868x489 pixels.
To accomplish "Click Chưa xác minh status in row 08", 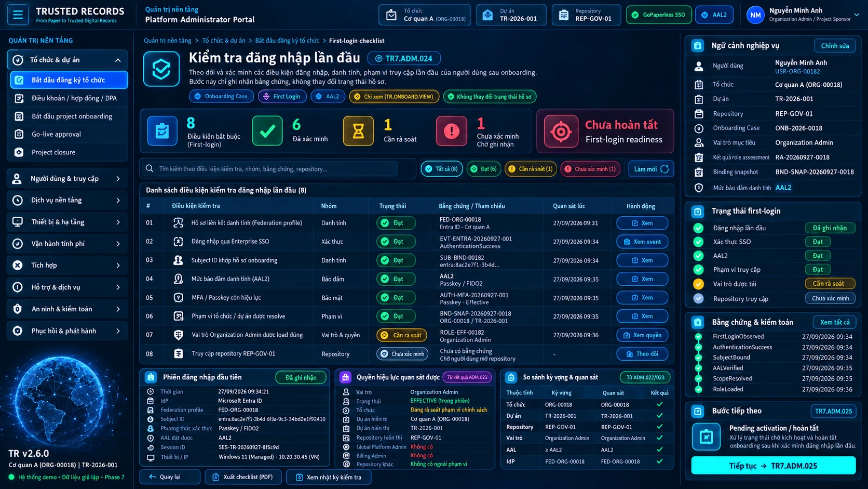I will 402,354.
